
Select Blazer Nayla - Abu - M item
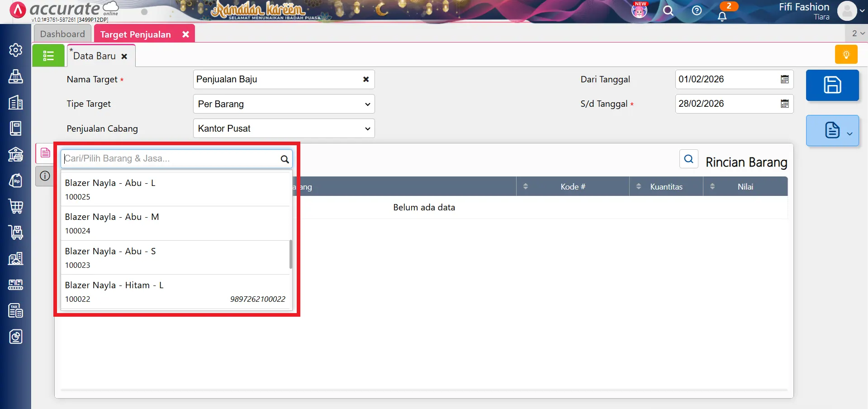[x=175, y=223]
